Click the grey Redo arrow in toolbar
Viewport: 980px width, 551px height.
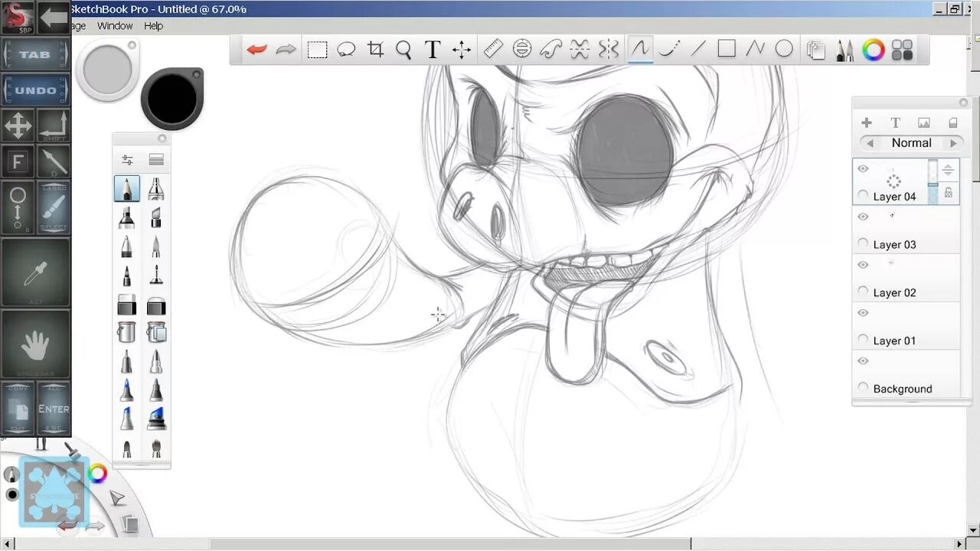[286, 50]
